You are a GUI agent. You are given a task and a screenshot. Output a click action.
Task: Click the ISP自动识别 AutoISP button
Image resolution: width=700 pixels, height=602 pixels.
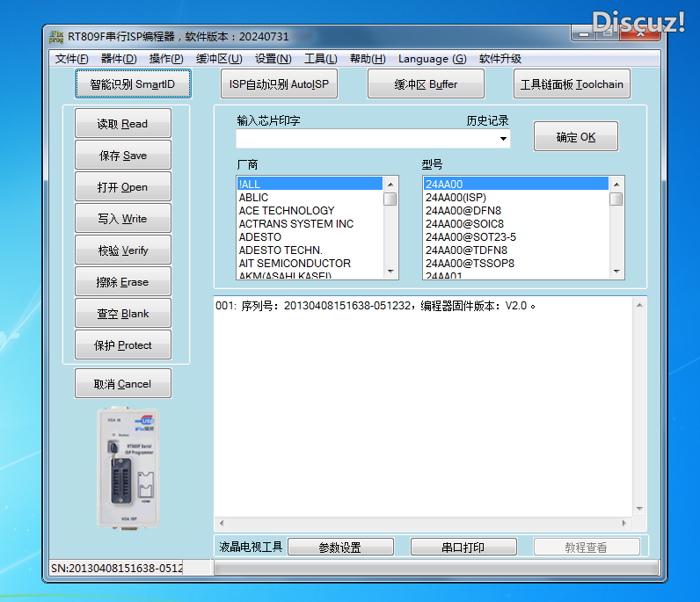pos(279,84)
